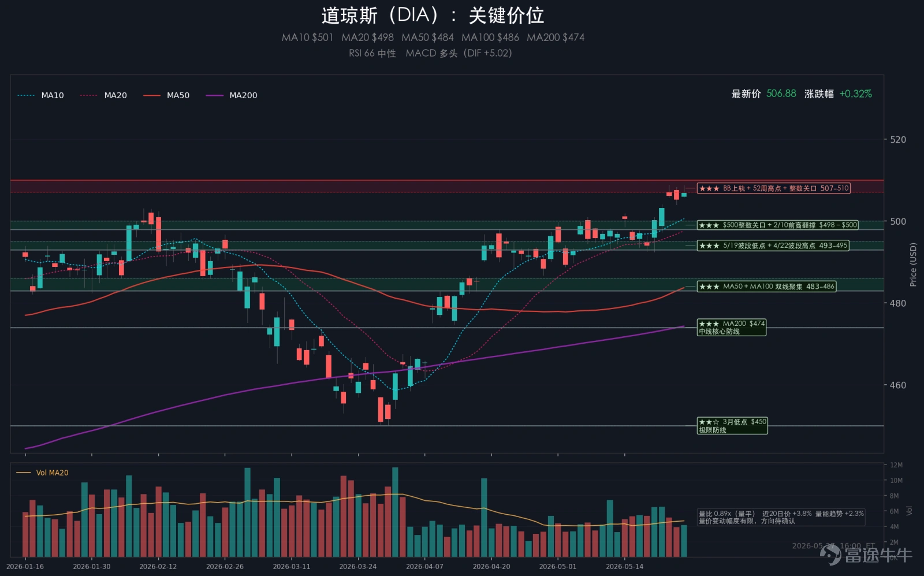
Task: Click the MA50 + MA100 双线聚集 483–486 annotation
Action: [x=766, y=287]
